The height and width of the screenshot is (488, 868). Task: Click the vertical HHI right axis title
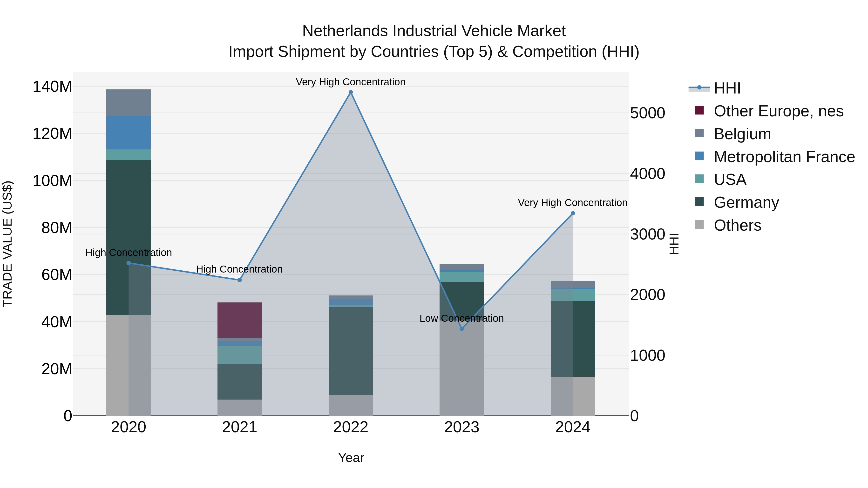click(674, 244)
